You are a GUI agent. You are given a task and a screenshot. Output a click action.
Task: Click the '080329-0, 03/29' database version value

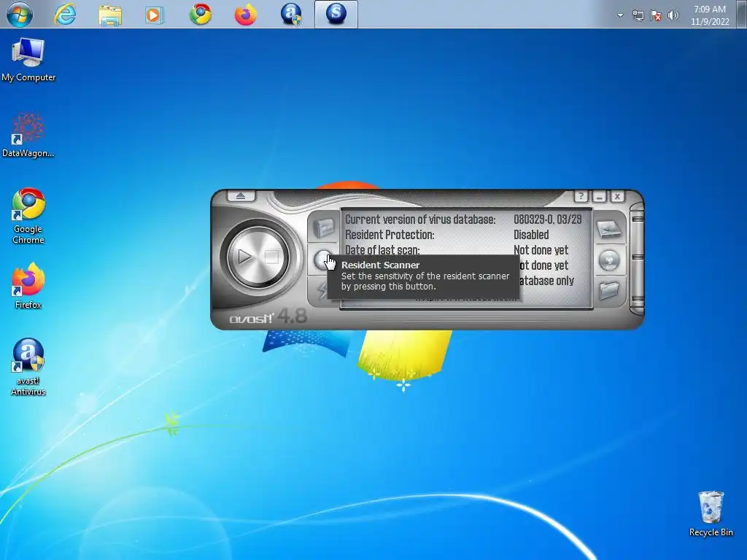(547, 219)
